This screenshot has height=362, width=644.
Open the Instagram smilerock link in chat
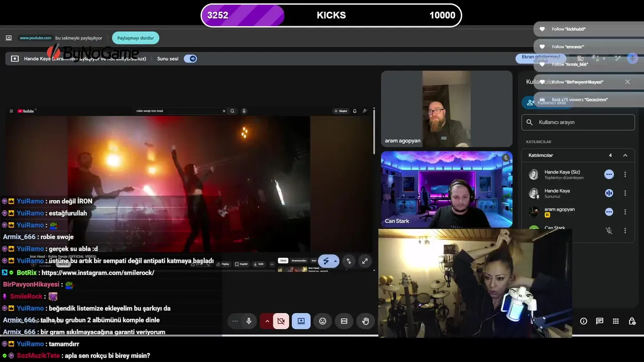point(98,273)
